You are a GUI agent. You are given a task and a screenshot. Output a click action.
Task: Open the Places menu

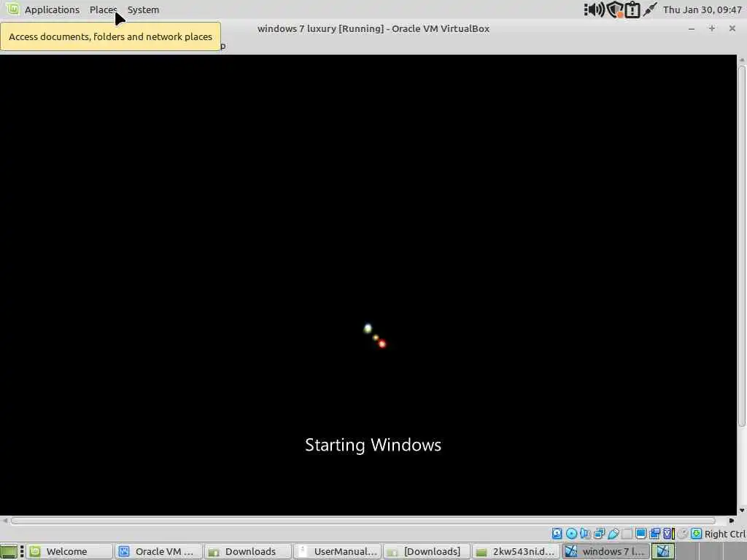(x=103, y=9)
